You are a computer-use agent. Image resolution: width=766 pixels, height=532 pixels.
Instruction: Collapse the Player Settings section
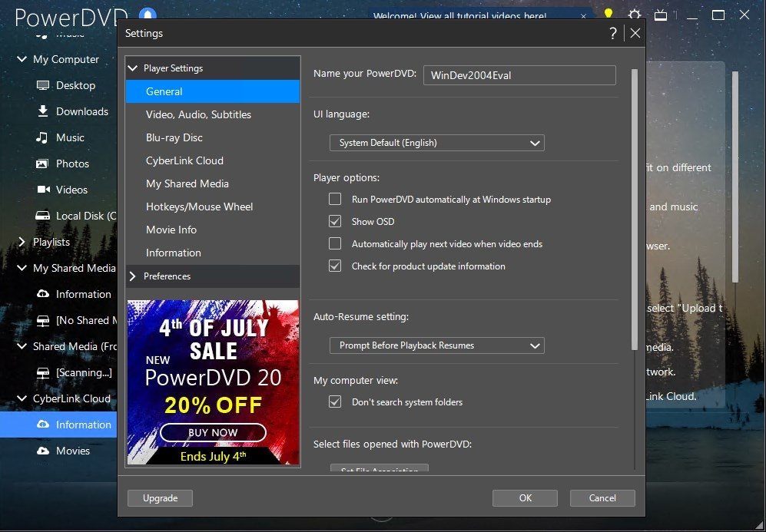pyautogui.click(x=132, y=68)
